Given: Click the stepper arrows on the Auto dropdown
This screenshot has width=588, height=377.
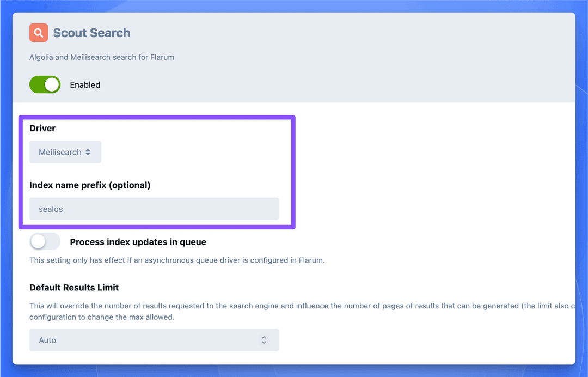Looking at the screenshot, I should pos(264,339).
